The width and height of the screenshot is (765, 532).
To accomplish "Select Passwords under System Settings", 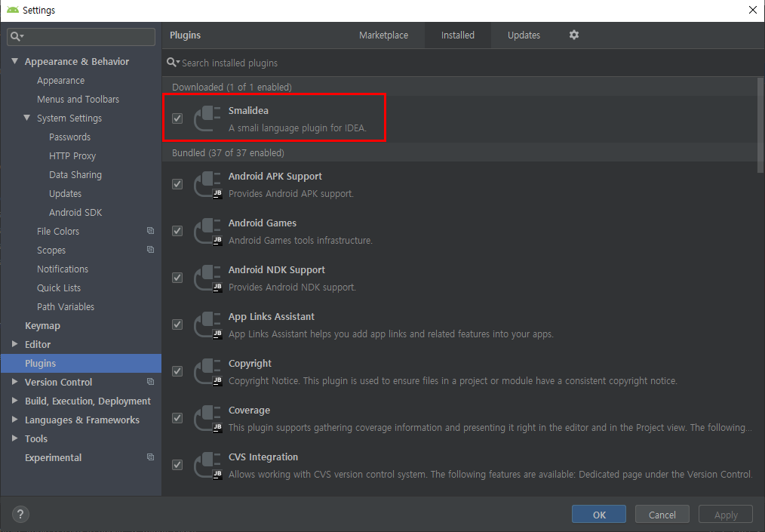I will 69,137.
